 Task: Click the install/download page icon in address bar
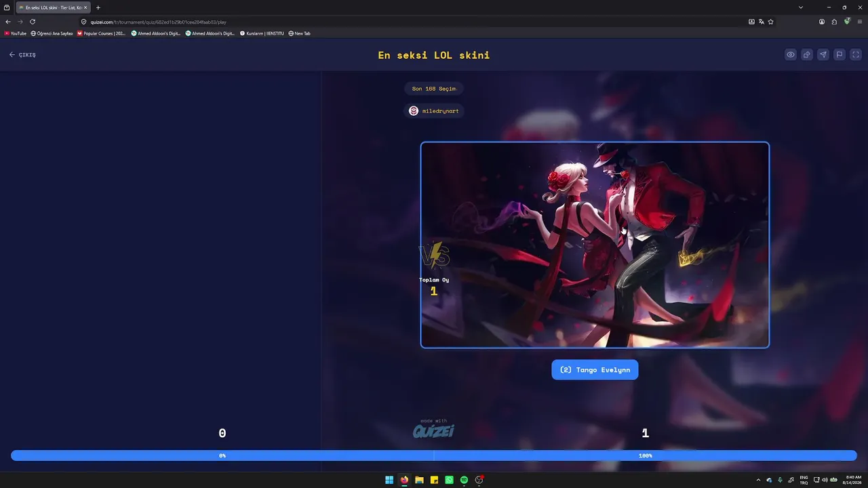pyautogui.click(x=751, y=22)
